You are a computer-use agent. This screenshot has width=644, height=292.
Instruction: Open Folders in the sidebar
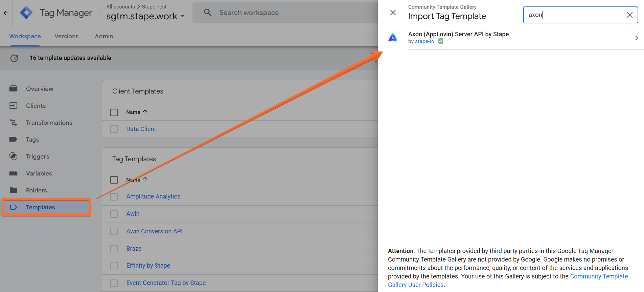tap(37, 190)
